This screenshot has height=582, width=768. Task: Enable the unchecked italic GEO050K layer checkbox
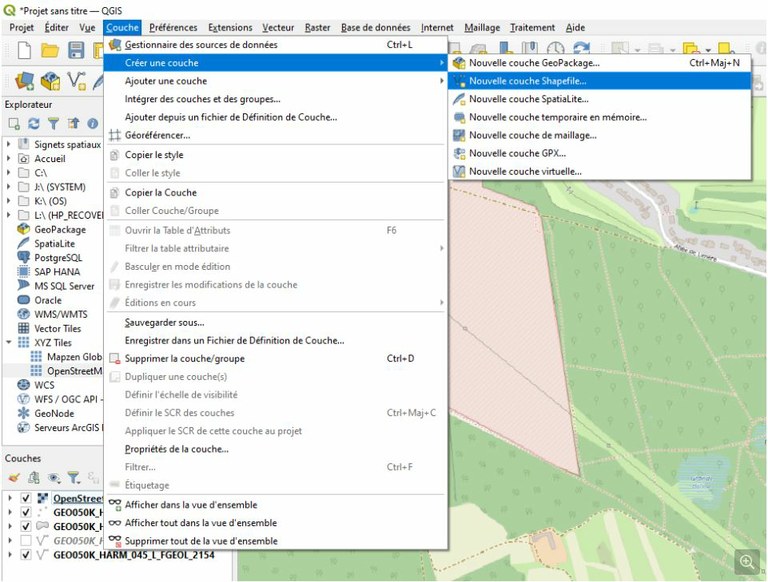tap(25, 540)
